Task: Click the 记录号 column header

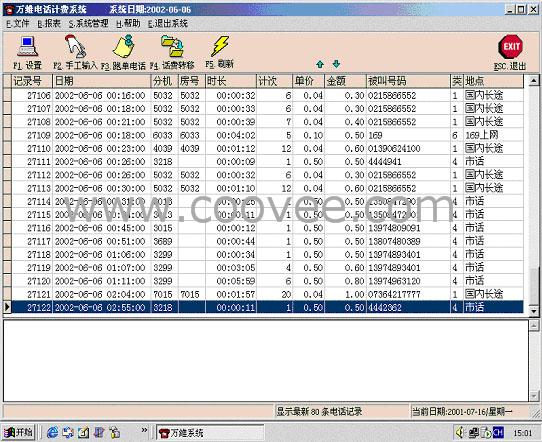Action: click(x=32, y=81)
